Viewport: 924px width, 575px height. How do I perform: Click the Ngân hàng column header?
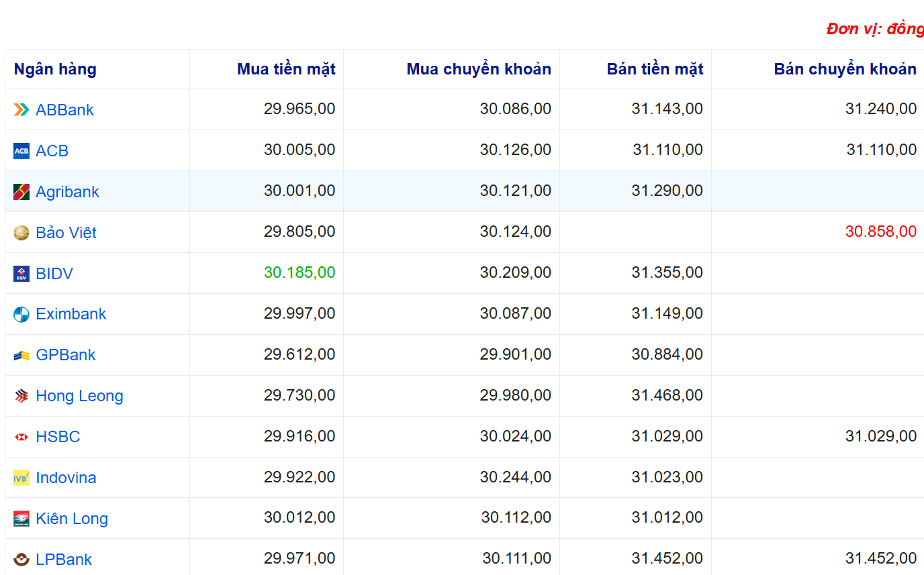(55, 69)
